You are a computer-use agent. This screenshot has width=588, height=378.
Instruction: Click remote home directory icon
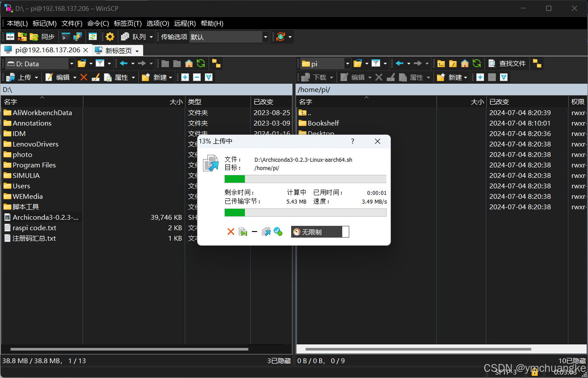[465, 64]
